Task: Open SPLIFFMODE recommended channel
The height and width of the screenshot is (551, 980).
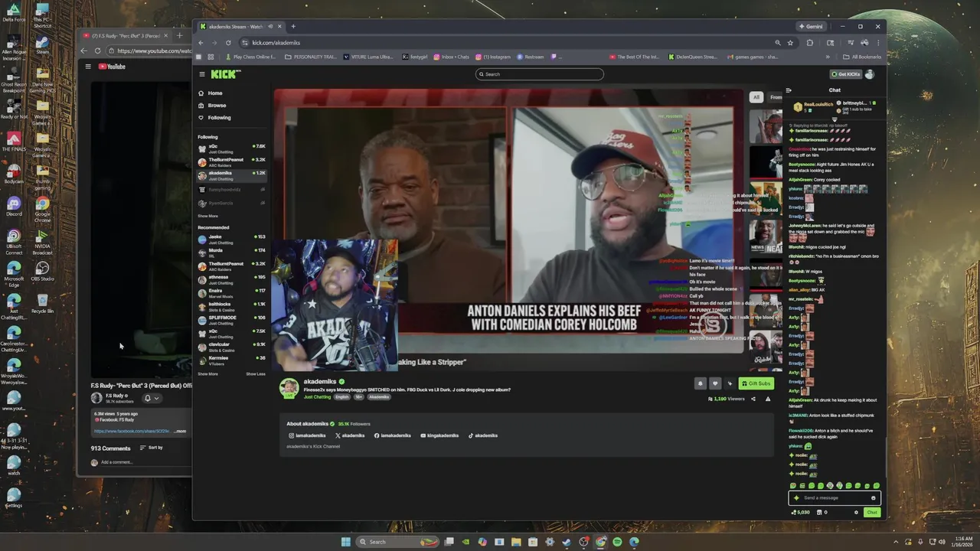Action: click(231, 320)
